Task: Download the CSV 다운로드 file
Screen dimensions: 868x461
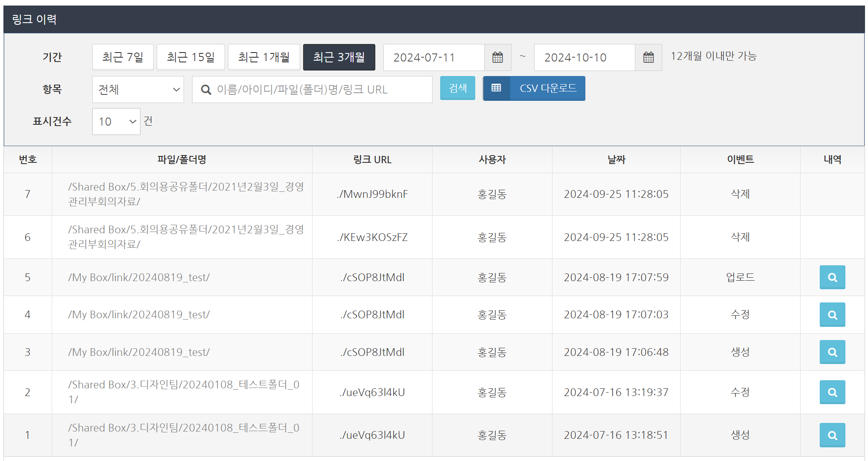Action: pos(547,88)
